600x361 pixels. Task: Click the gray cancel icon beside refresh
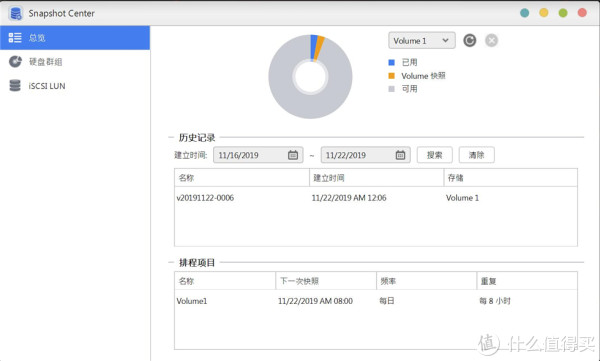491,40
